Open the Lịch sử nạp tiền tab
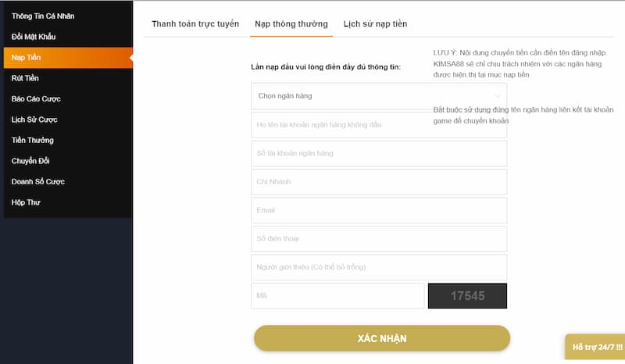 pyautogui.click(x=375, y=24)
